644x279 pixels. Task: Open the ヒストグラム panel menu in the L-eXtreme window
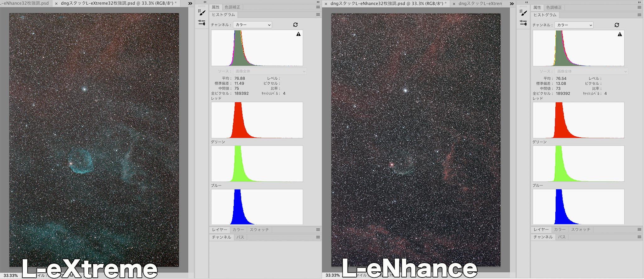click(318, 14)
